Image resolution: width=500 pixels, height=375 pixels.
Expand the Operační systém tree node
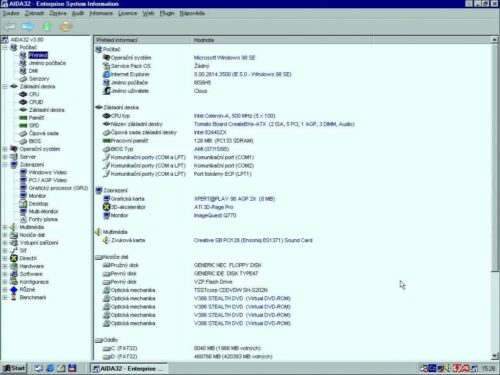click(x=5, y=149)
